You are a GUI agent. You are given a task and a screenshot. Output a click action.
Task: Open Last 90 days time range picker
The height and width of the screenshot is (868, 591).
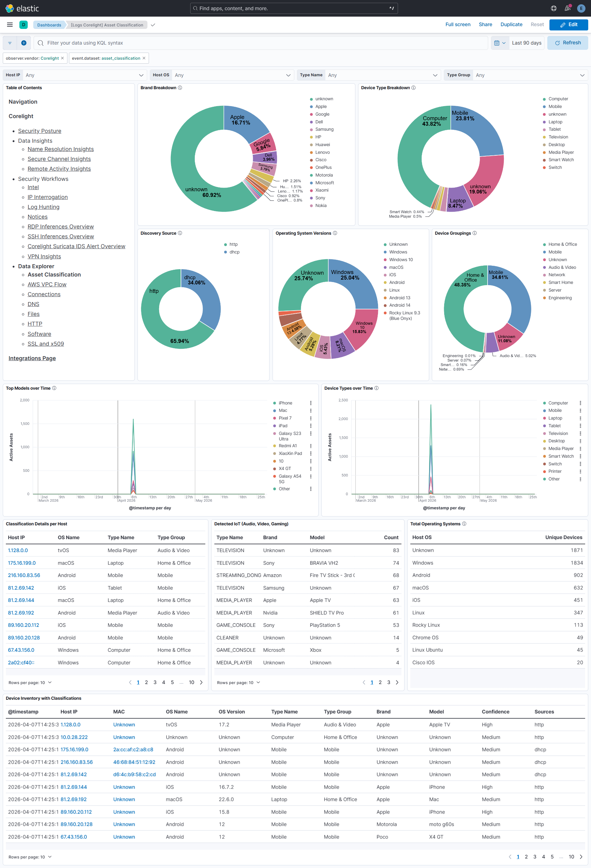[526, 43]
